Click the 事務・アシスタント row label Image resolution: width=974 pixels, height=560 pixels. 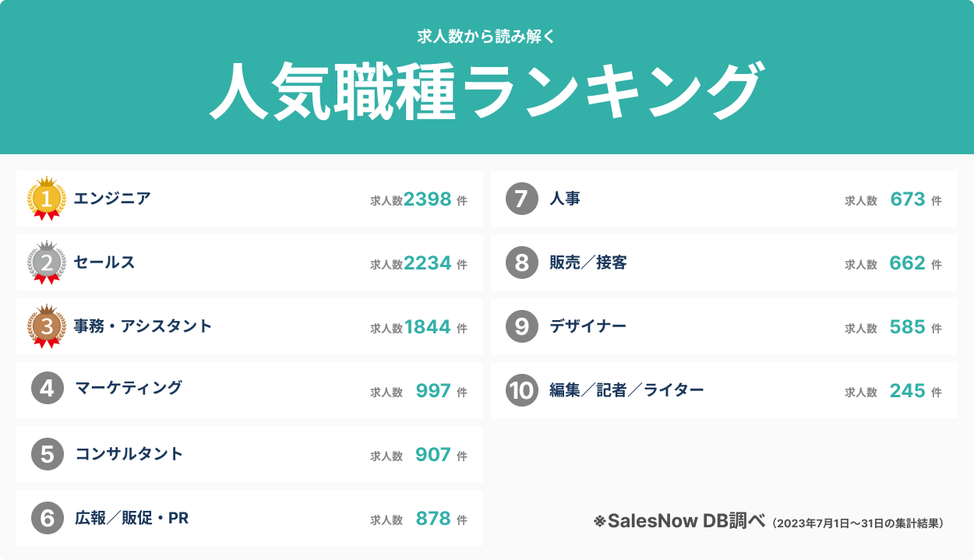click(x=143, y=326)
